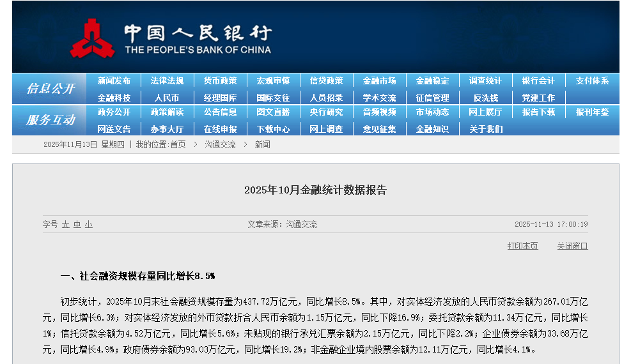Open 报告下载 navigation link

pos(538,112)
